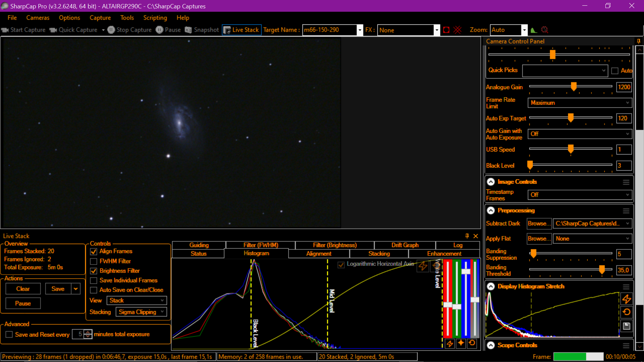Collapse the Scope Controls section
The image size is (644, 362).
[491, 345]
